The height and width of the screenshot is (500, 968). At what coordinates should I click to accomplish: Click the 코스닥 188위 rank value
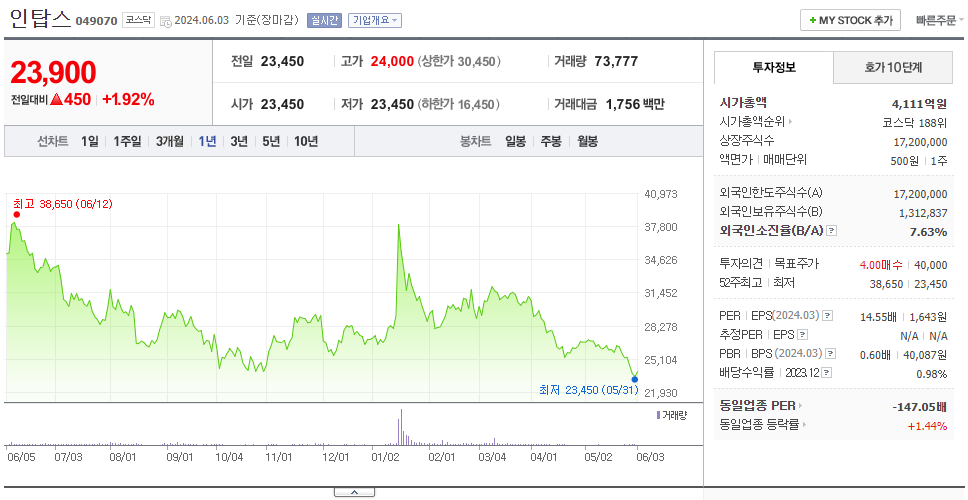pos(915,122)
